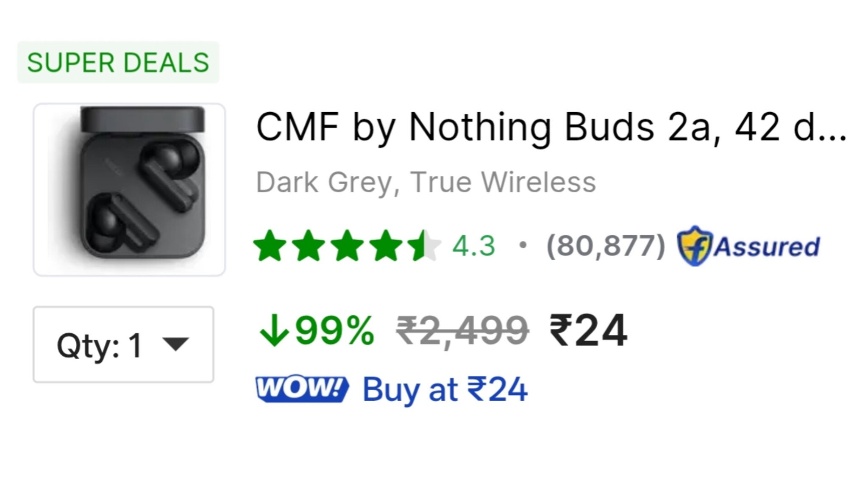The width and height of the screenshot is (868, 488).
Task: Click the fourth green rating star
Action: [386, 246]
